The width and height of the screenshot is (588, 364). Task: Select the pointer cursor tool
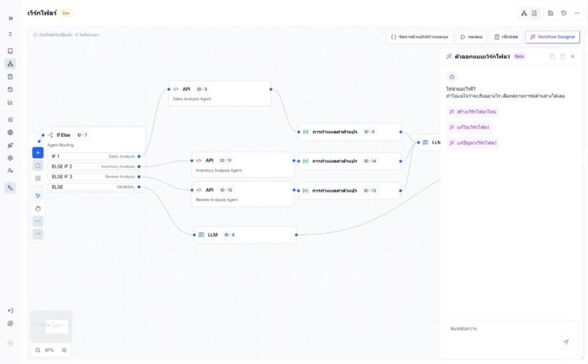(x=38, y=196)
